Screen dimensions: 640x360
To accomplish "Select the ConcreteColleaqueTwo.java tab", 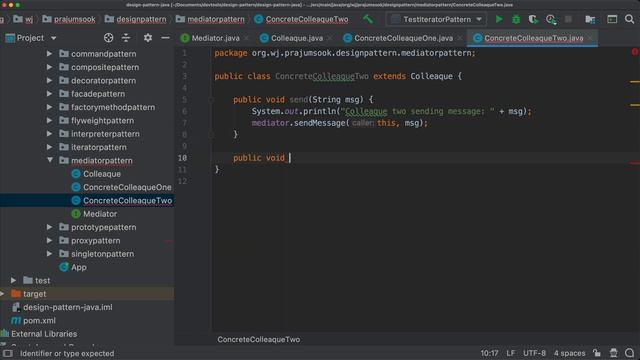I will 533,38.
